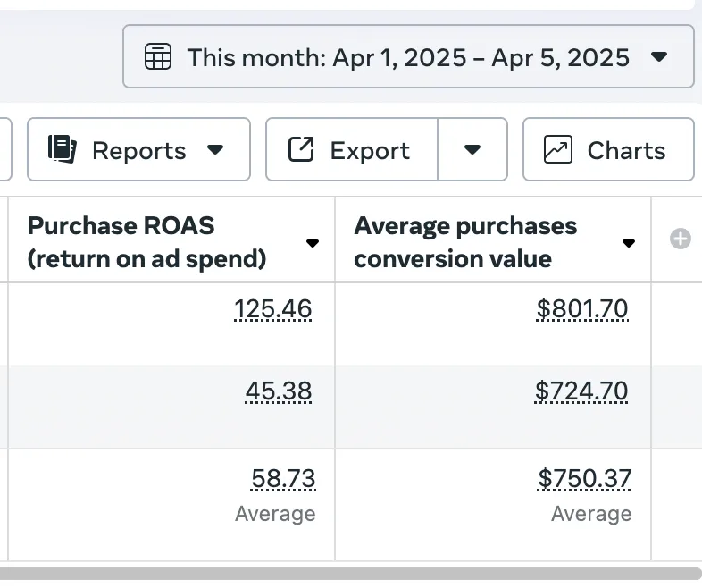Click the $750.37 average conversion value
Screen dimensions: 702x588
click(585, 478)
